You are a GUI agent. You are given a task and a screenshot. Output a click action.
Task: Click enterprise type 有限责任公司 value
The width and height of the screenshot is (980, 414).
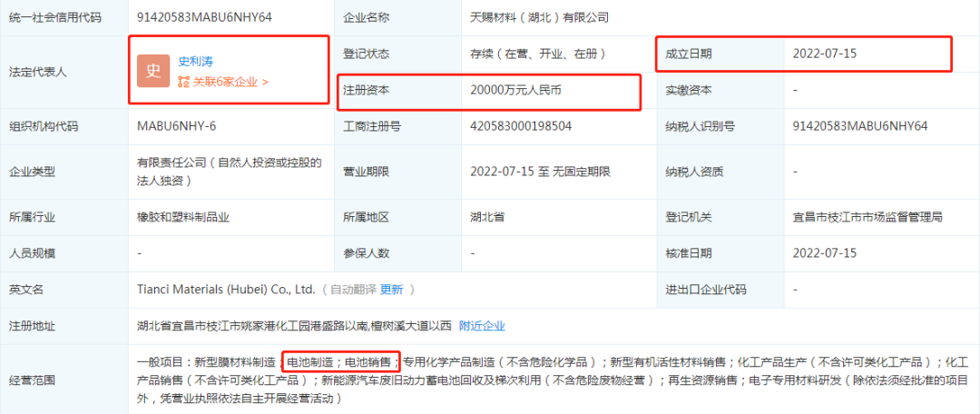[x=229, y=171]
